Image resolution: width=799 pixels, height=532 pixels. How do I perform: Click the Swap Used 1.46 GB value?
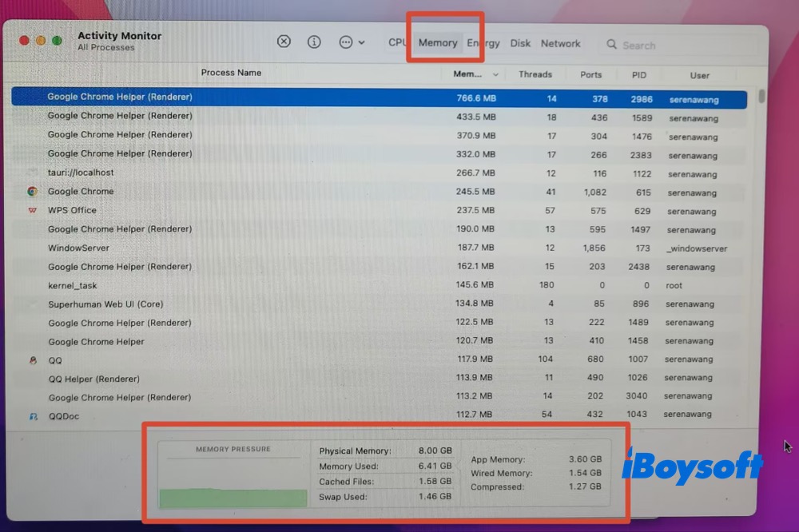tap(435, 496)
